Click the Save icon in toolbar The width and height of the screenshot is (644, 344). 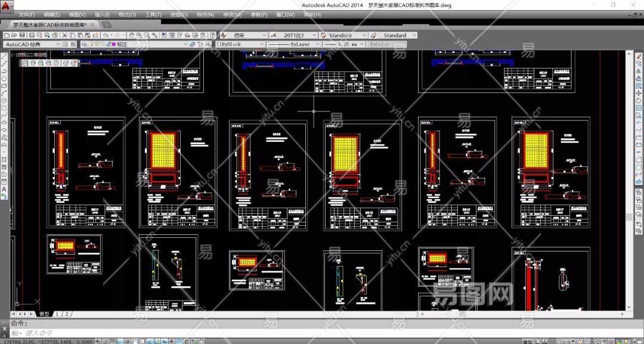click(x=22, y=35)
